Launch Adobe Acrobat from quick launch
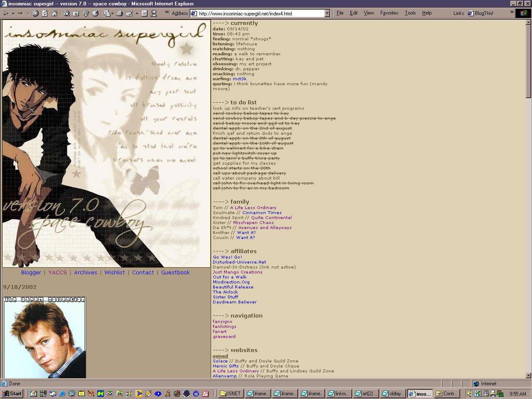Viewport: 532px width, 399px height. (x=206, y=394)
